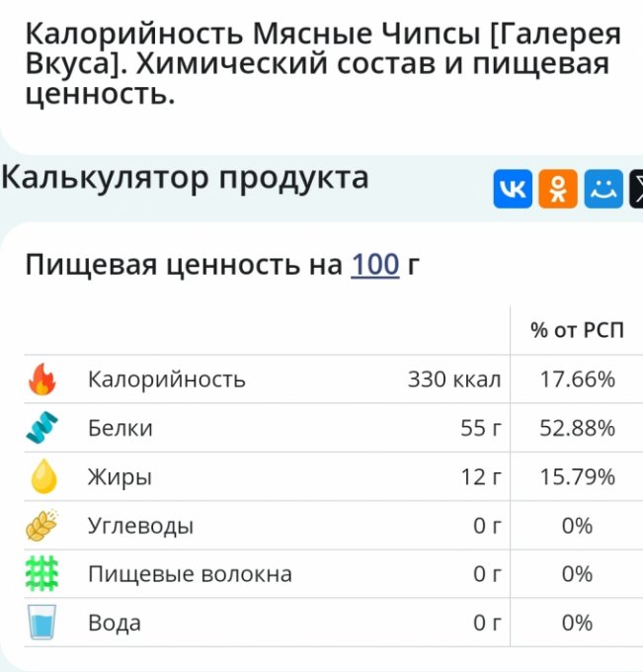Click the carbohydrates wheat icon

tap(41, 526)
